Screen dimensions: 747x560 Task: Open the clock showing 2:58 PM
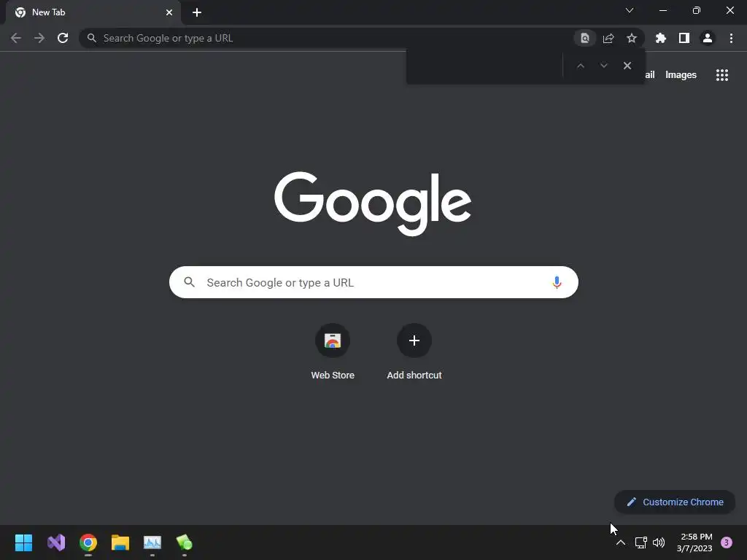pos(694,542)
